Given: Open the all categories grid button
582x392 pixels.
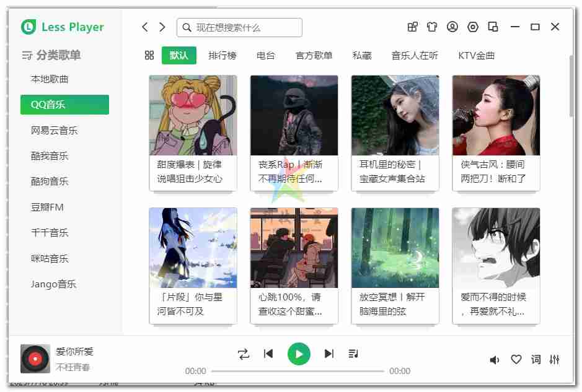Looking at the screenshot, I should coord(149,55).
